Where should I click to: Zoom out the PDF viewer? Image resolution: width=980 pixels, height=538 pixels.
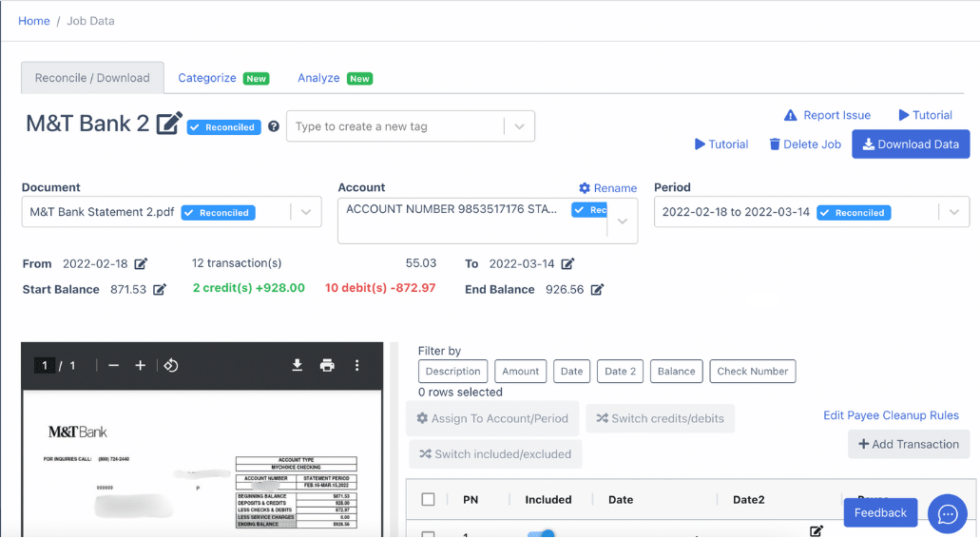(114, 366)
